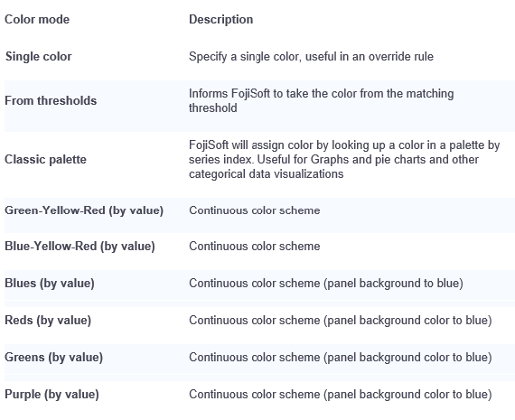Click the "Color mode" column header
515x420 pixels.
coord(37,19)
